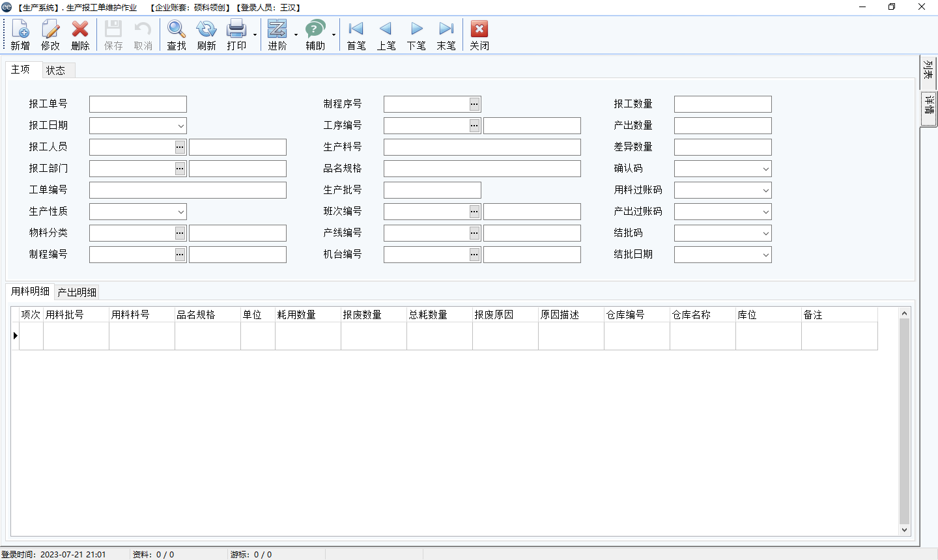
Task: Click the 修改 (edit) toolbar icon
Action: 50,35
